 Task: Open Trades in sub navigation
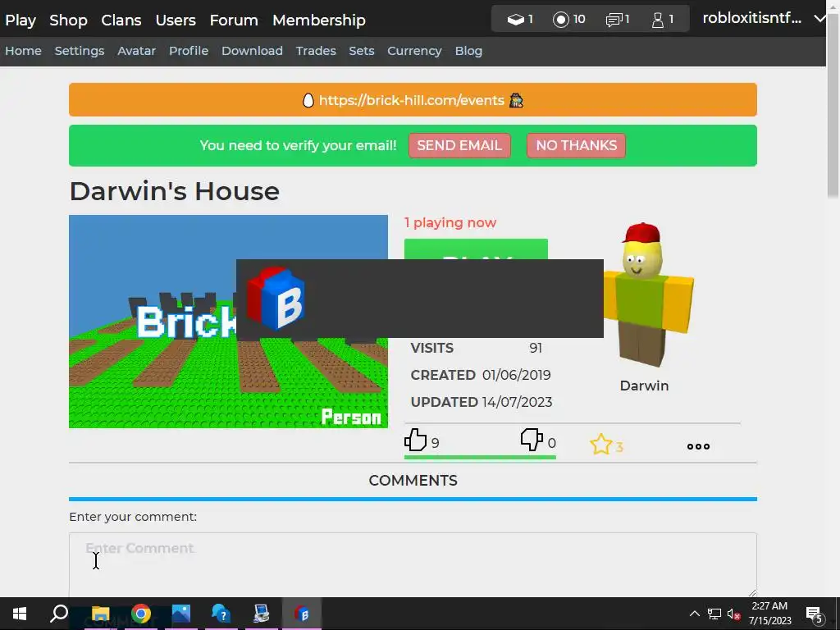coord(316,51)
